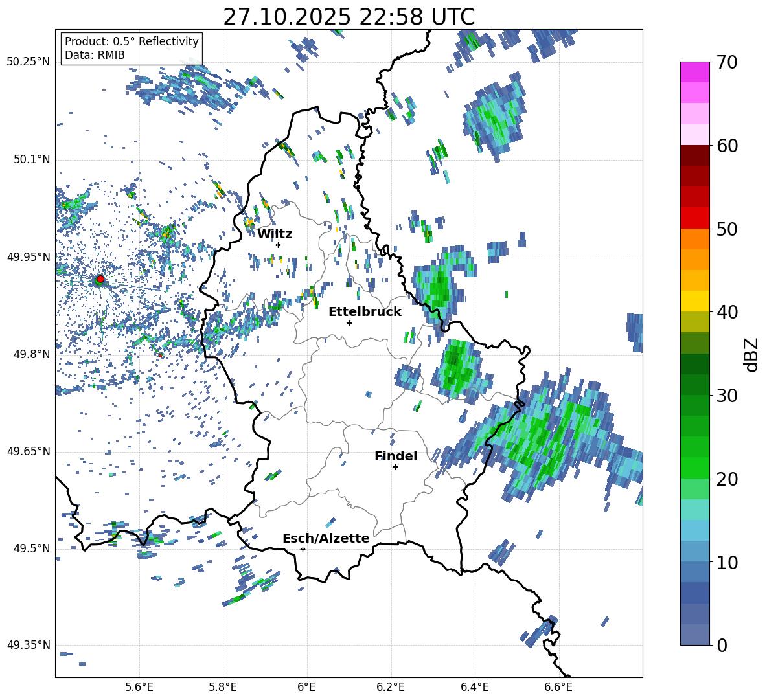Click the 10 tick on the colorbar
The height and width of the screenshot is (700, 767).
click(727, 562)
